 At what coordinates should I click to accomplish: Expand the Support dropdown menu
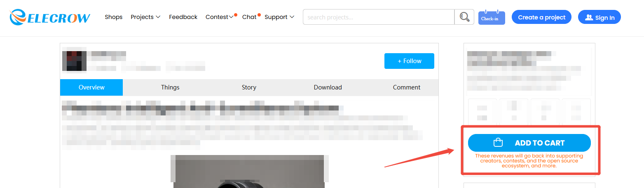279,17
